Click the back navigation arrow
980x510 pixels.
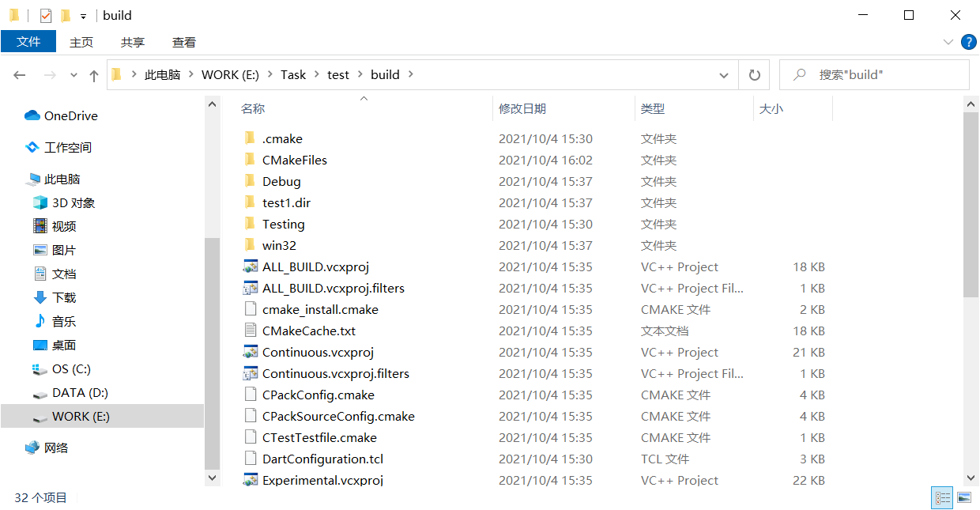20,74
